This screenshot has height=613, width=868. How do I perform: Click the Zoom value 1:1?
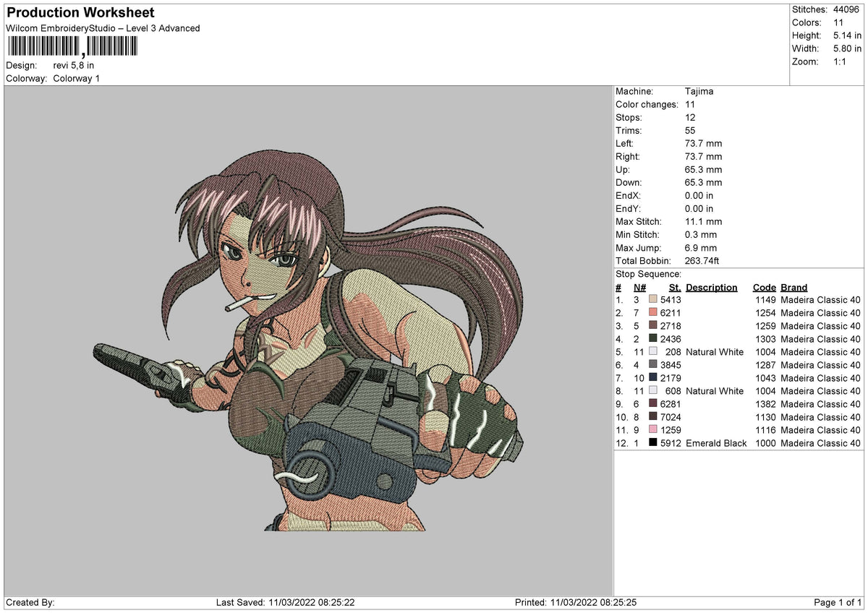coord(841,61)
